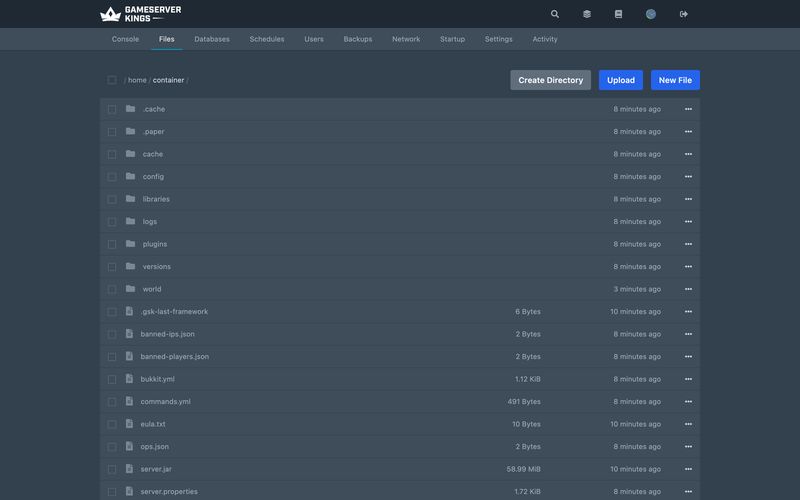Click the file icon beside server.properties
Viewport: 800px width, 500px height.
130,490
